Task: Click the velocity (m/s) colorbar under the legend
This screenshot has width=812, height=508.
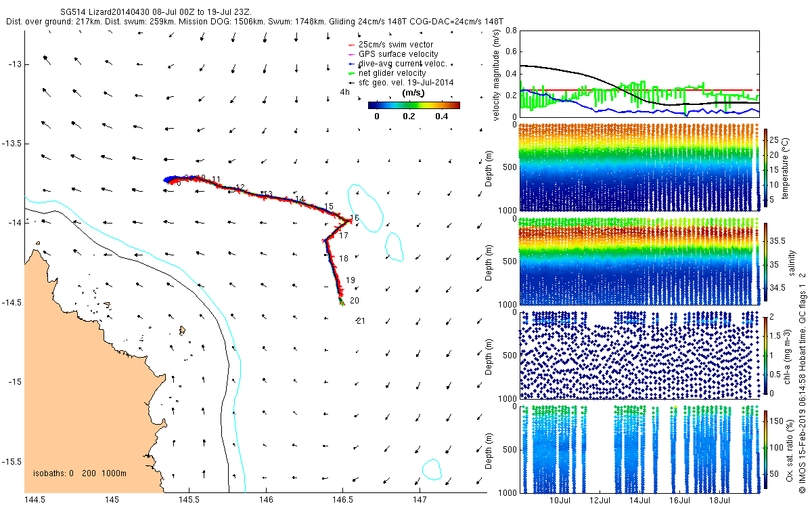Action: (413, 105)
